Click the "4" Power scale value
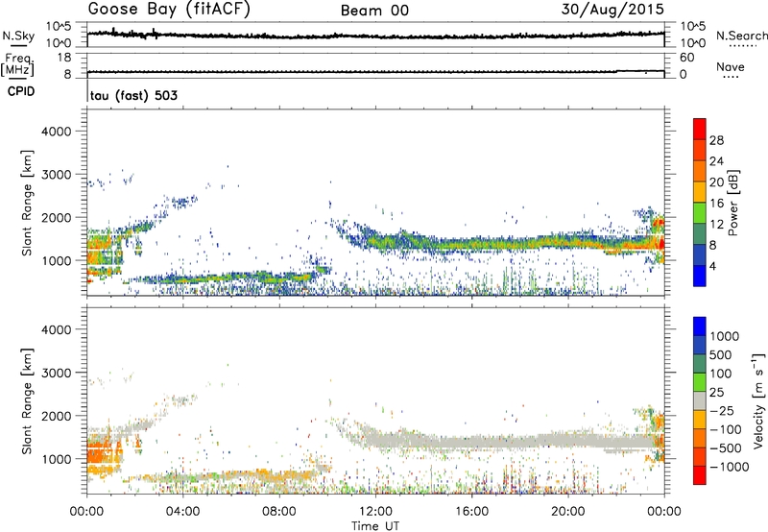Viewport: 768px width, 532px height. [x=713, y=267]
